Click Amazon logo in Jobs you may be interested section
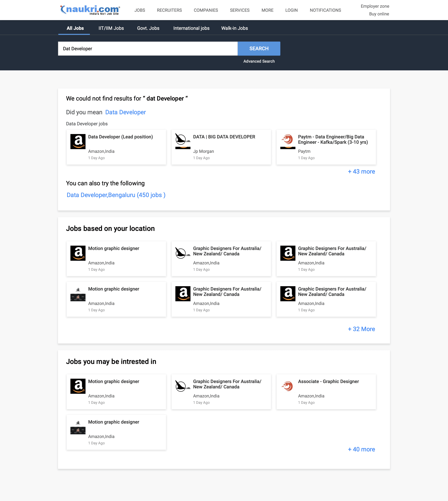 78,386
